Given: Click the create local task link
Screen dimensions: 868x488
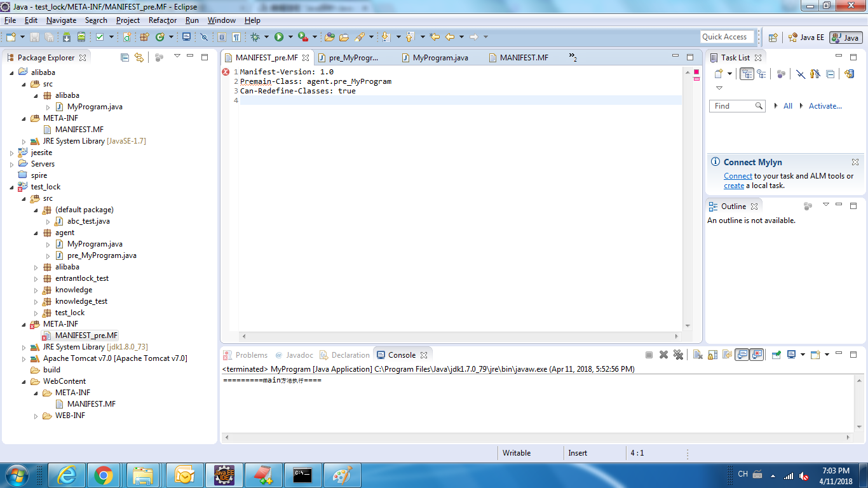Looking at the screenshot, I should 734,186.
